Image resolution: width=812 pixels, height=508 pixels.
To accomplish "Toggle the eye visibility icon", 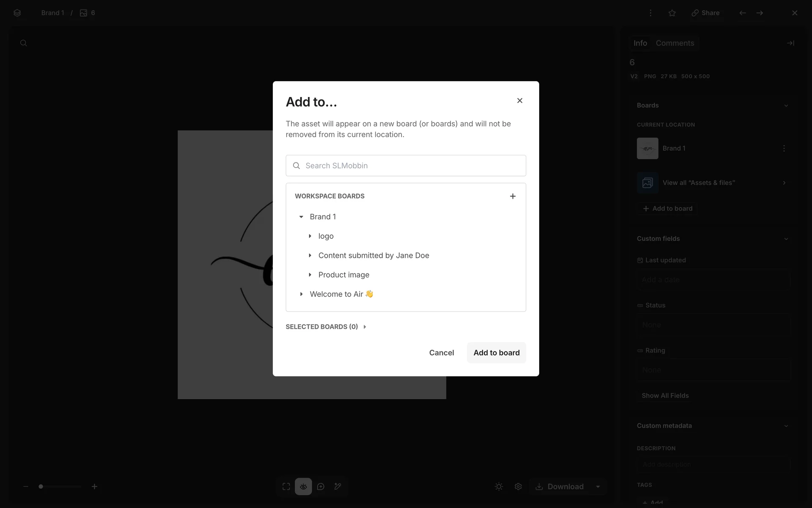I will [x=303, y=486].
